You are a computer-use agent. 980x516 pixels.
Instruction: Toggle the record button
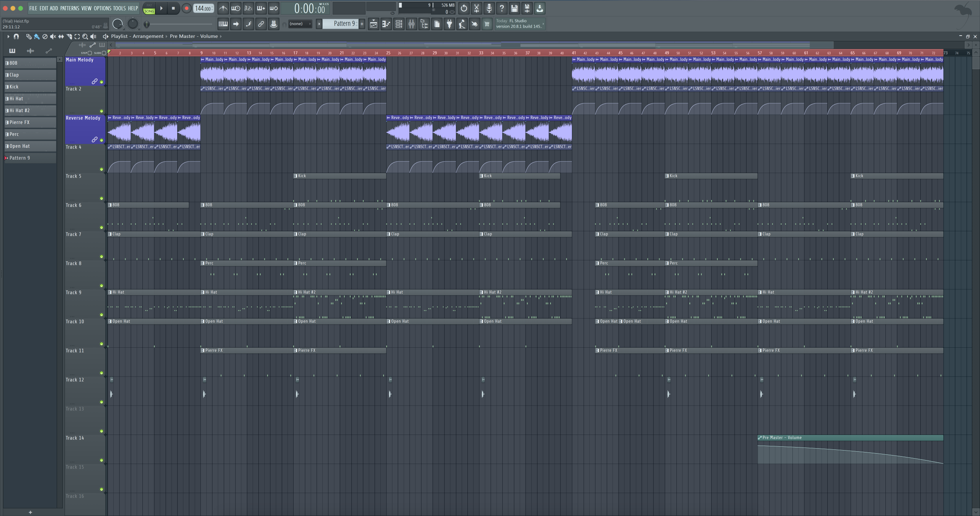pyautogui.click(x=186, y=8)
